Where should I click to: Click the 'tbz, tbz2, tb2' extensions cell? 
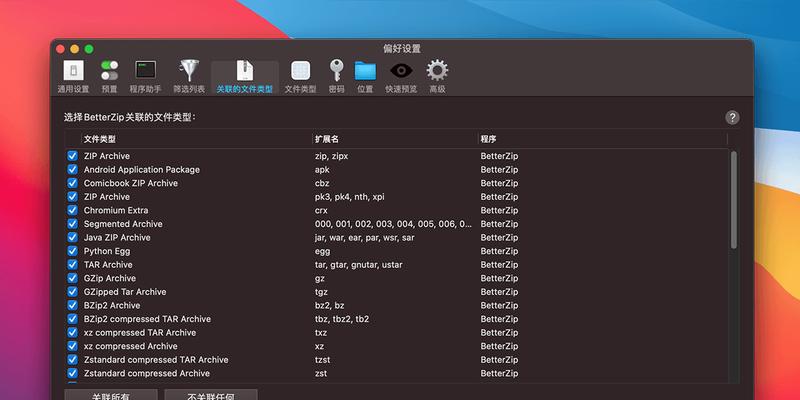342,319
